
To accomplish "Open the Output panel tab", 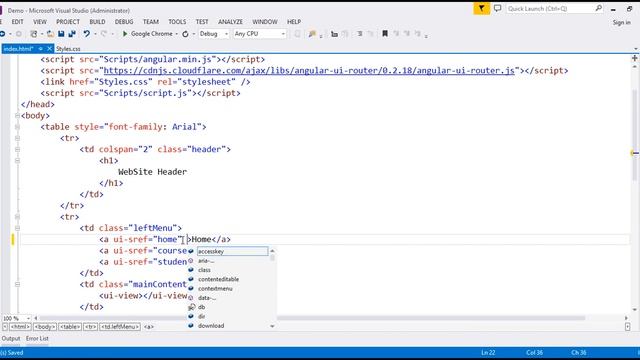I will pos(11,338).
